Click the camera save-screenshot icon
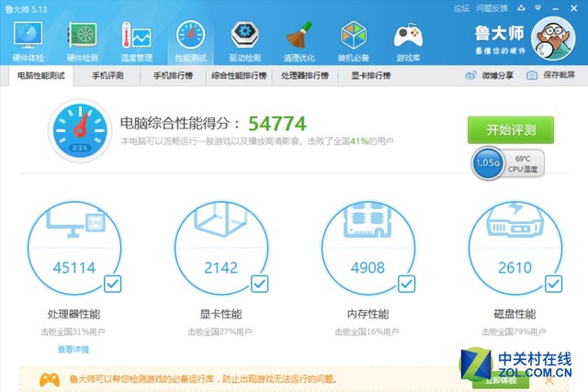 click(531, 75)
